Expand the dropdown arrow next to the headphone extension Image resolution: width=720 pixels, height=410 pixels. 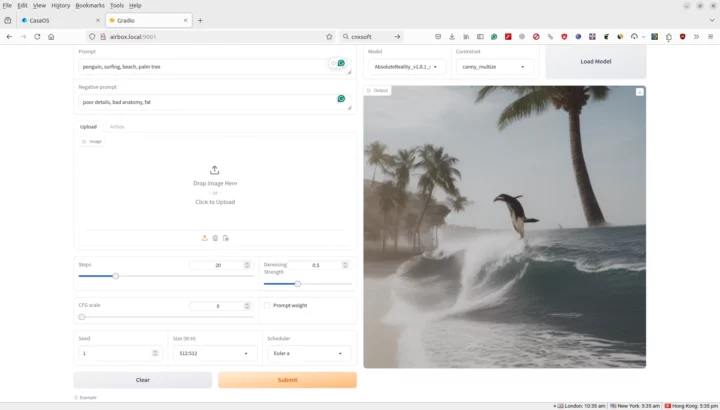[643, 37]
